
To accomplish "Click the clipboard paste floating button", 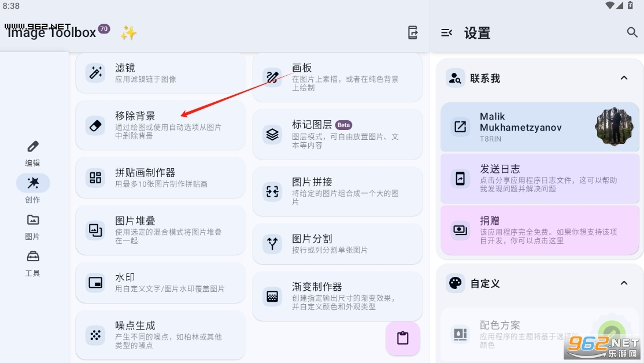I will click(402, 338).
